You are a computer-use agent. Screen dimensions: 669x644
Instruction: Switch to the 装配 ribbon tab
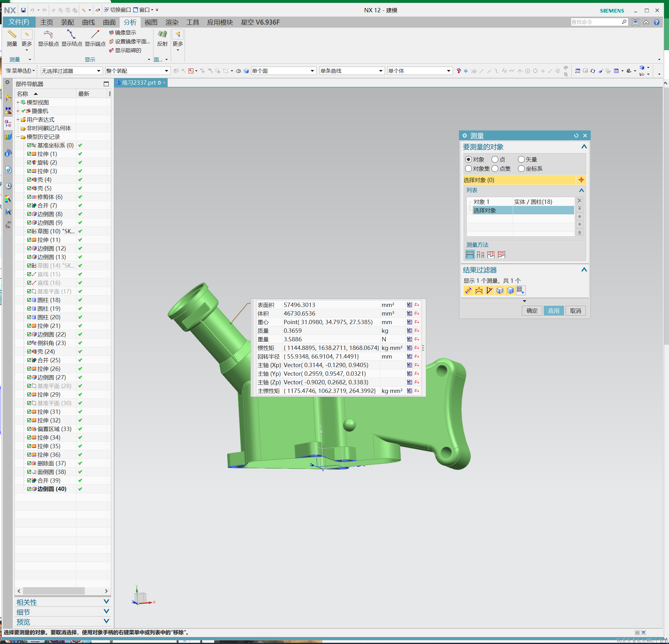[x=67, y=22]
